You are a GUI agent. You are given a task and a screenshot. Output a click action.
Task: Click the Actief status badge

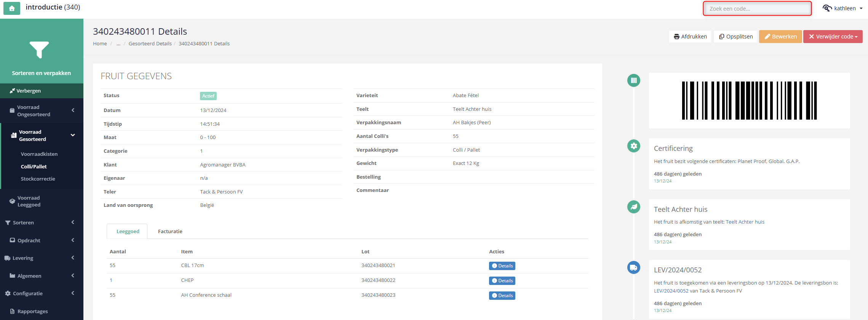pyautogui.click(x=208, y=96)
